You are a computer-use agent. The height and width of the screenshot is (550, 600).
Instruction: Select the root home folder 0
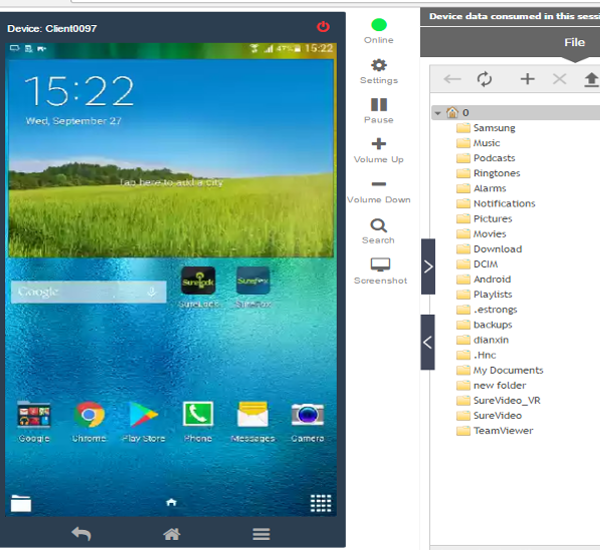pyautogui.click(x=457, y=113)
